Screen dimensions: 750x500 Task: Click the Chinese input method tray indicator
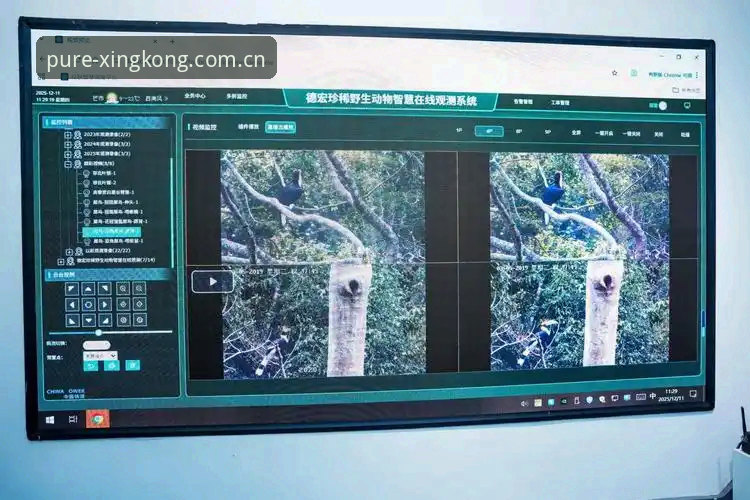click(x=653, y=396)
